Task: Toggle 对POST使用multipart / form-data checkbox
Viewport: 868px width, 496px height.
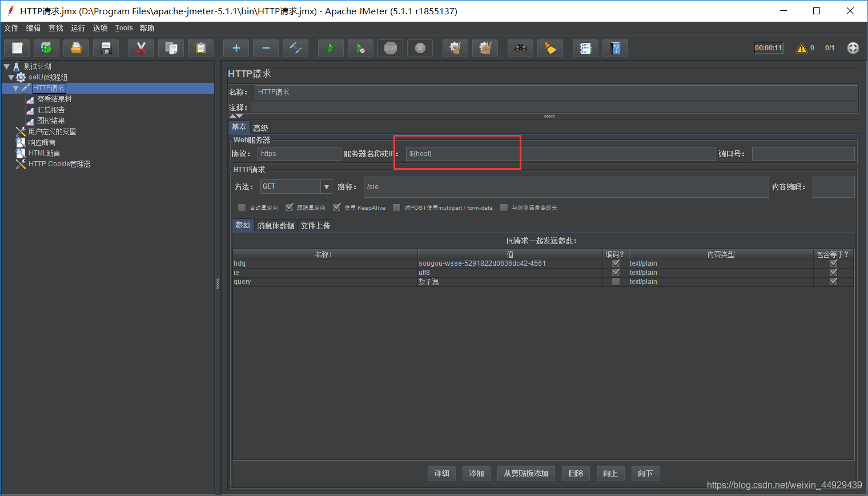Action: [x=396, y=207]
